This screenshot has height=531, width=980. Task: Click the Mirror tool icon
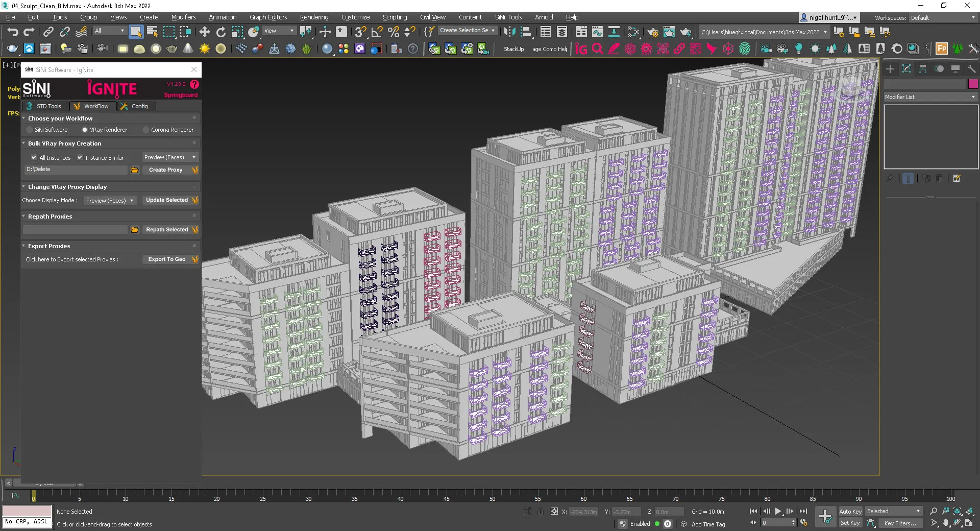tap(509, 32)
